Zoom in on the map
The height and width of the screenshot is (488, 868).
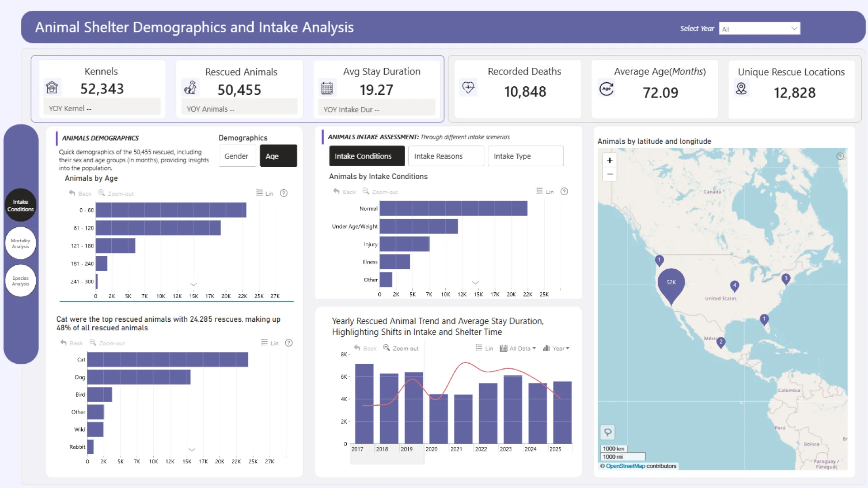(x=609, y=160)
